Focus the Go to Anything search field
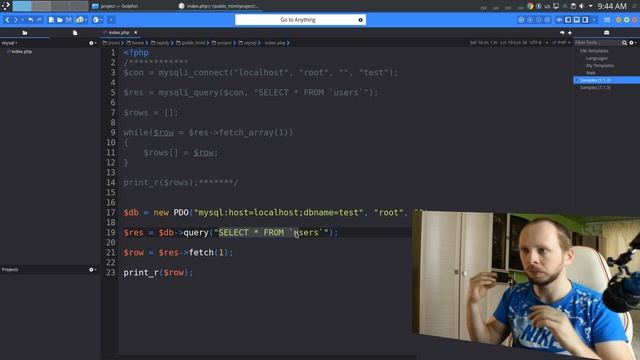 click(x=300, y=20)
